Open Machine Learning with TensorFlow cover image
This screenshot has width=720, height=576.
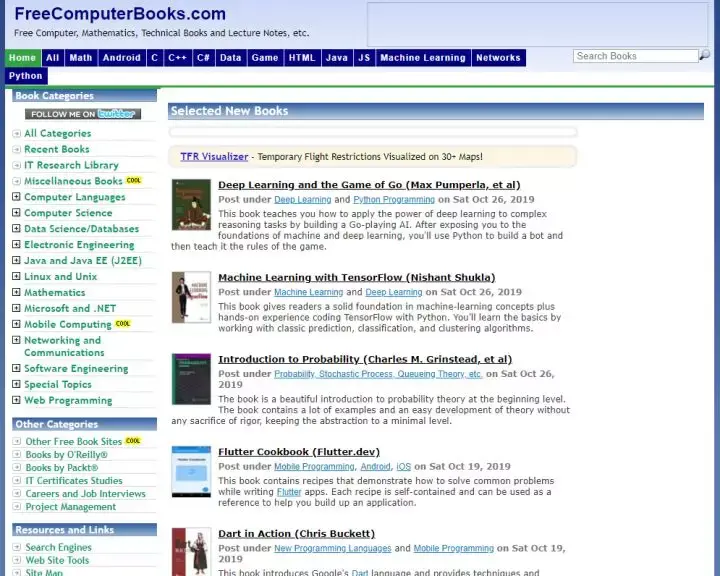point(191,297)
